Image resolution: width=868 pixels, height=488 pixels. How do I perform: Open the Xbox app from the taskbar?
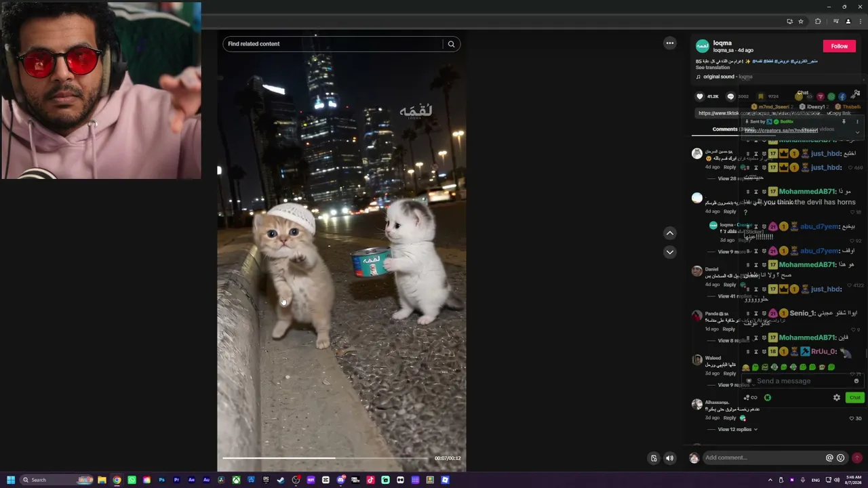[236, 480]
